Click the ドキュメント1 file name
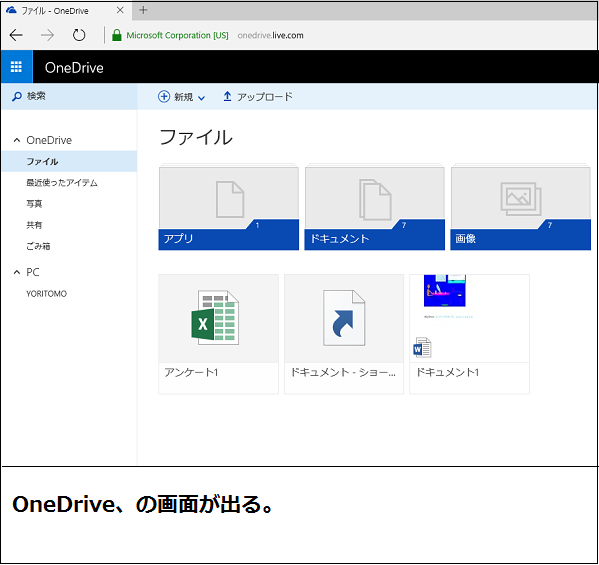 click(447, 372)
